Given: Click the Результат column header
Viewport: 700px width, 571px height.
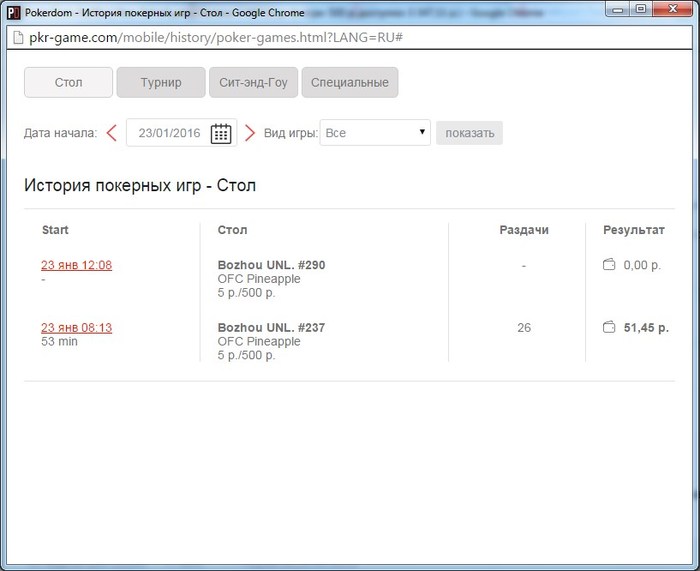Looking at the screenshot, I should (634, 230).
